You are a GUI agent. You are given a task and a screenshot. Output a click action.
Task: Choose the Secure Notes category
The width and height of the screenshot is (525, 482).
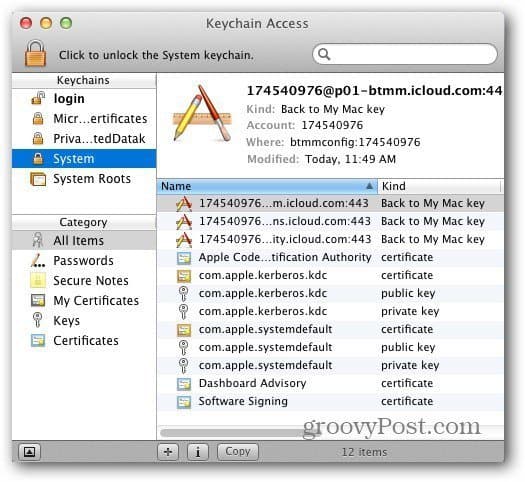(x=84, y=280)
